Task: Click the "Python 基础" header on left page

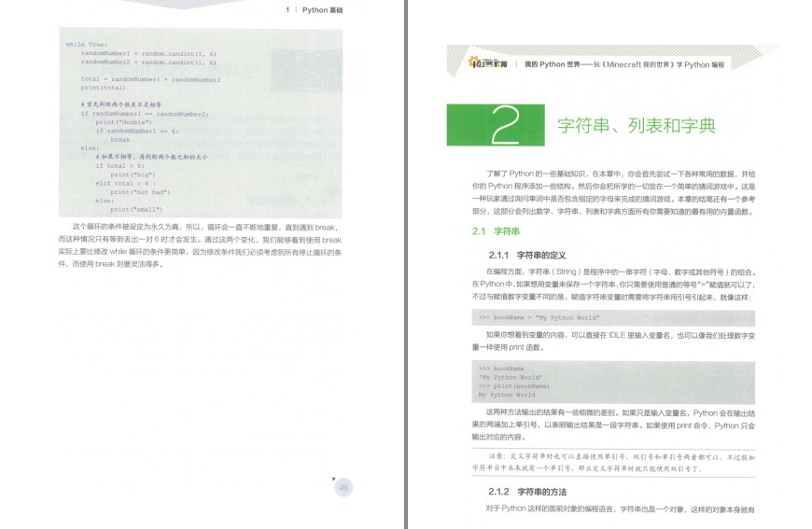Action: pos(322,10)
